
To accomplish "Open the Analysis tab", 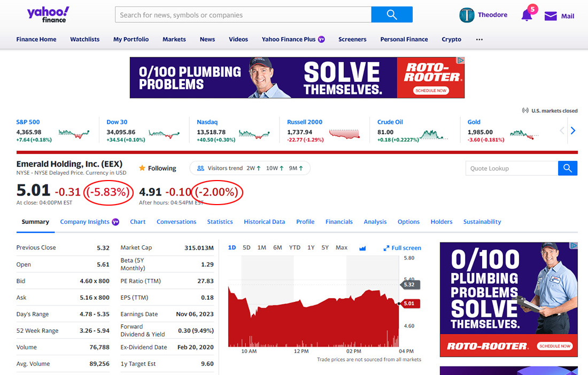I will [x=375, y=222].
